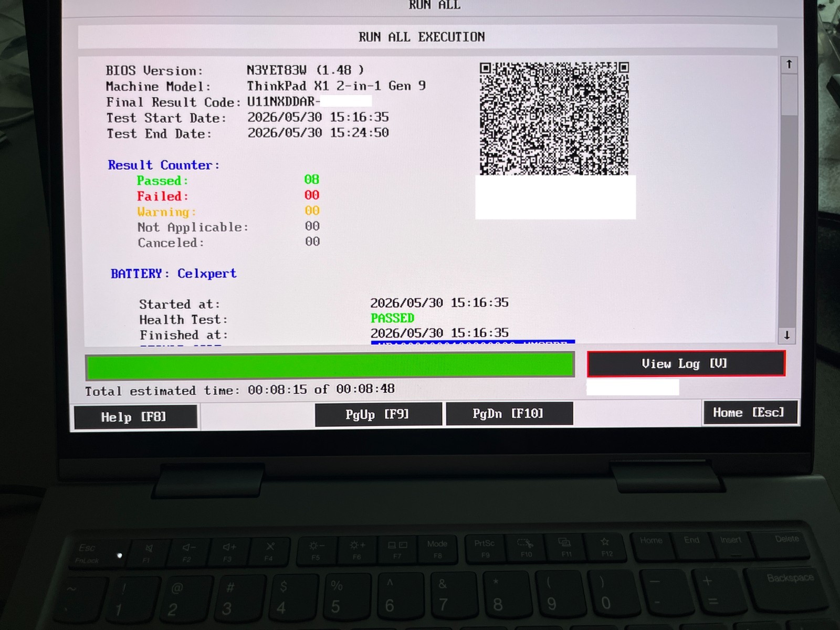The image size is (840, 630).
Task: Return via Home [Esc] button
Action: tap(750, 413)
